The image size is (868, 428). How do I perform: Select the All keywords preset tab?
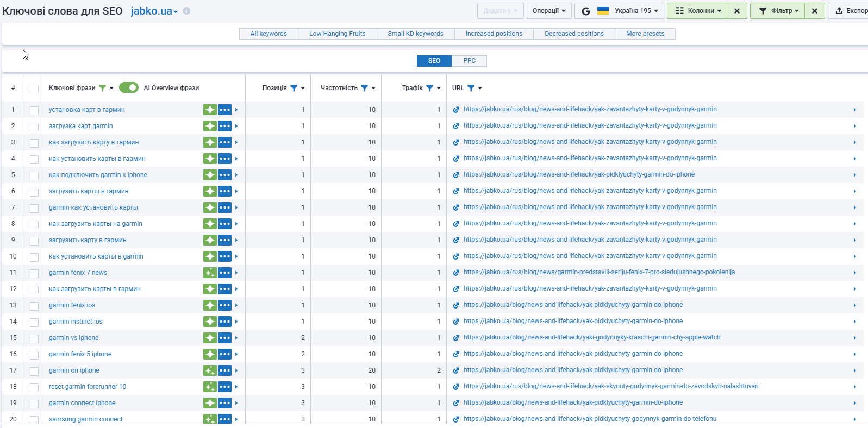[x=268, y=34]
